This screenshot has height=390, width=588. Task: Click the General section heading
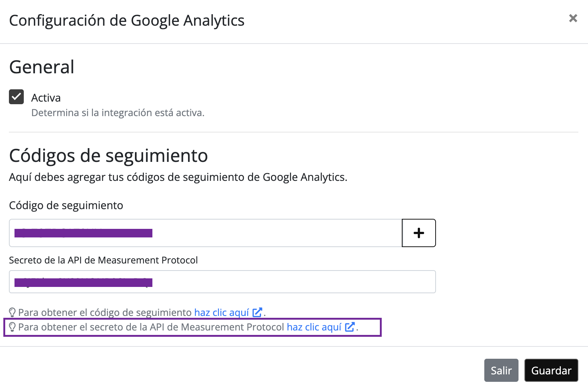(x=42, y=67)
